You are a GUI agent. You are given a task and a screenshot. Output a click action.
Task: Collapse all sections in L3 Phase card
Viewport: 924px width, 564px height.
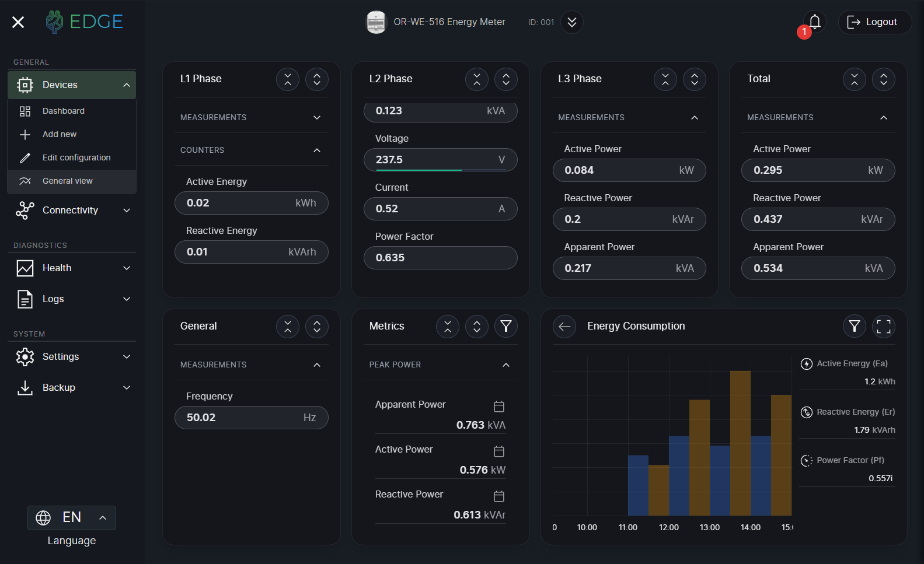point(665,79)
